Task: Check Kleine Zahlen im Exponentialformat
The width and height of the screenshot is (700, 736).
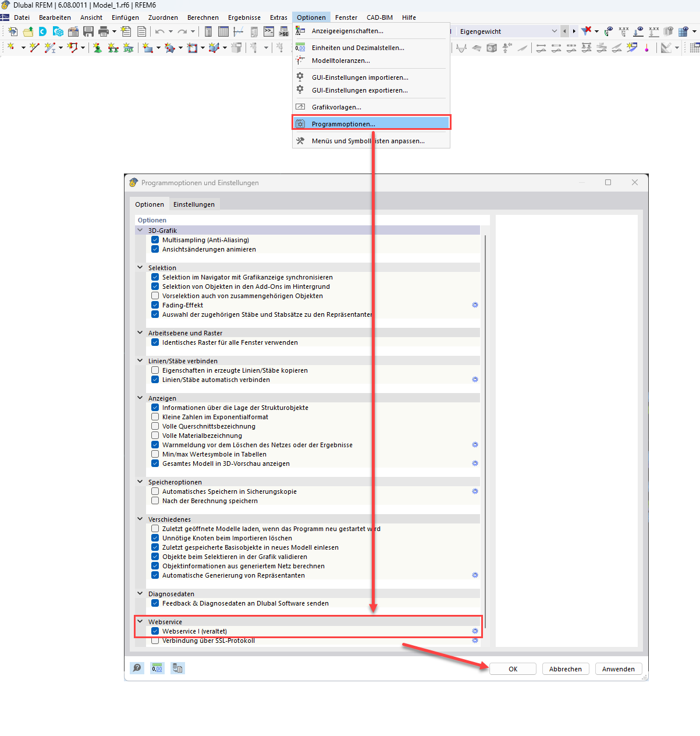Action: (155, 417)
